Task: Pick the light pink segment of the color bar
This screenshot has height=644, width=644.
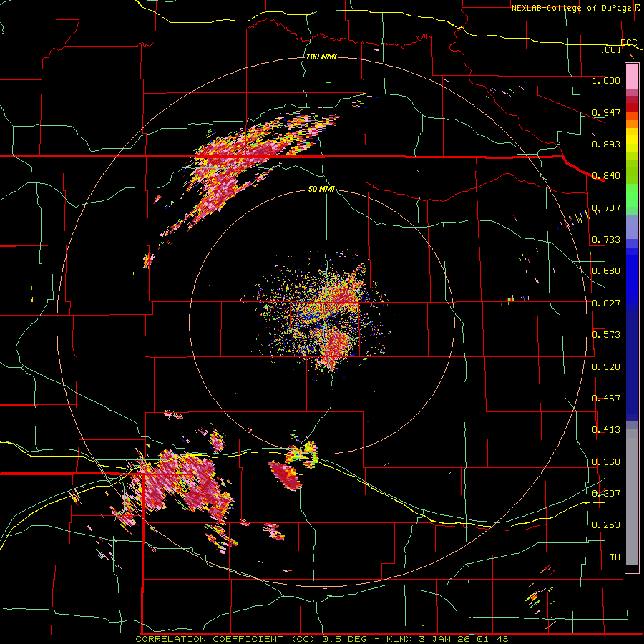Action: tap(632, 76)
